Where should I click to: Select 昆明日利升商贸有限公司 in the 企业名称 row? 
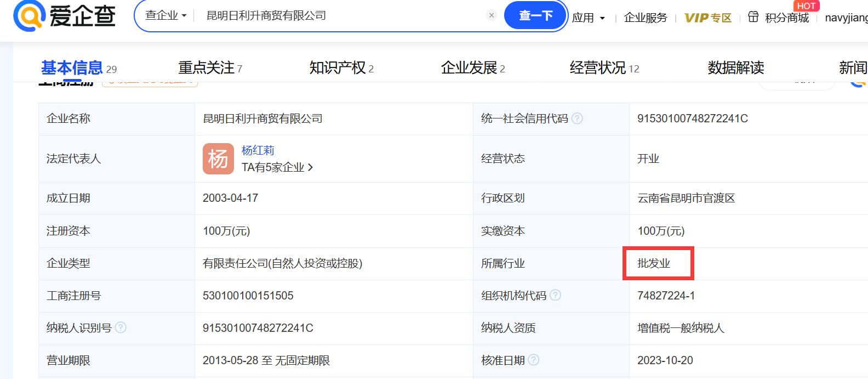pos(262,118)
